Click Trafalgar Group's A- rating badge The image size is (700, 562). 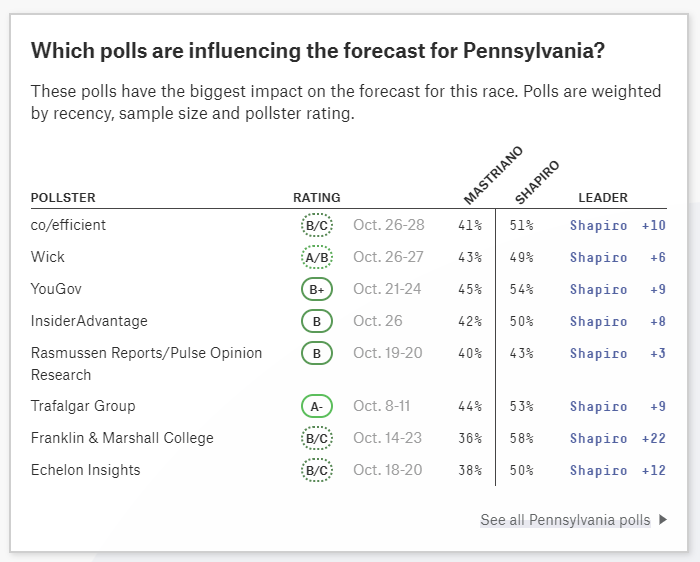(317, 406)
